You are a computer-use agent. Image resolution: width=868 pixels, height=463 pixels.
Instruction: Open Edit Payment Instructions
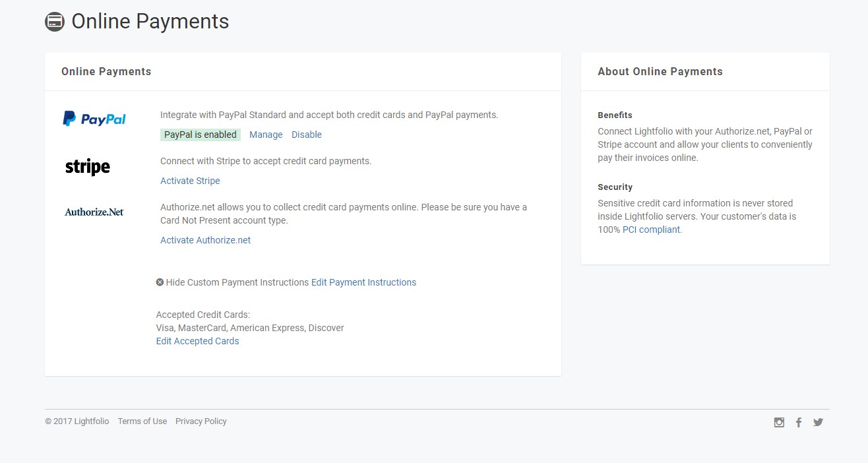click(x=363, y=282)
